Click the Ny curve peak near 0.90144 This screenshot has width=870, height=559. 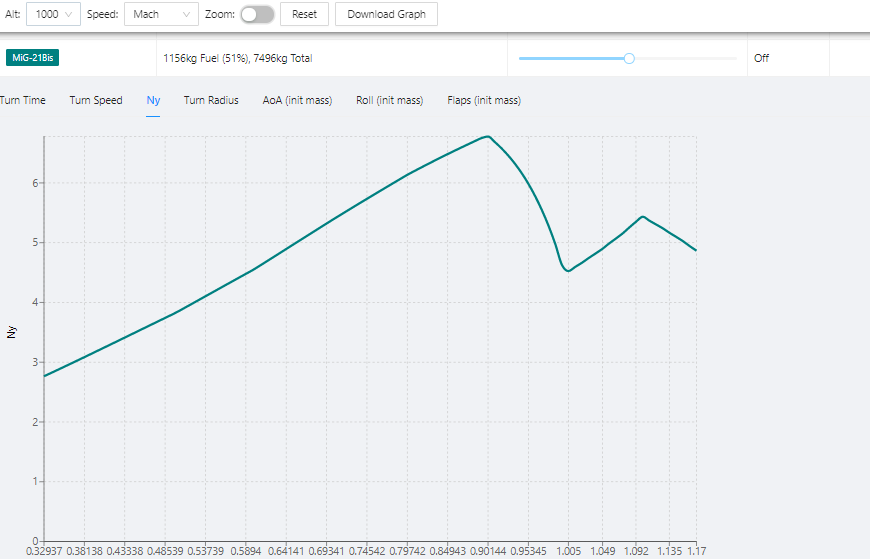488,136
